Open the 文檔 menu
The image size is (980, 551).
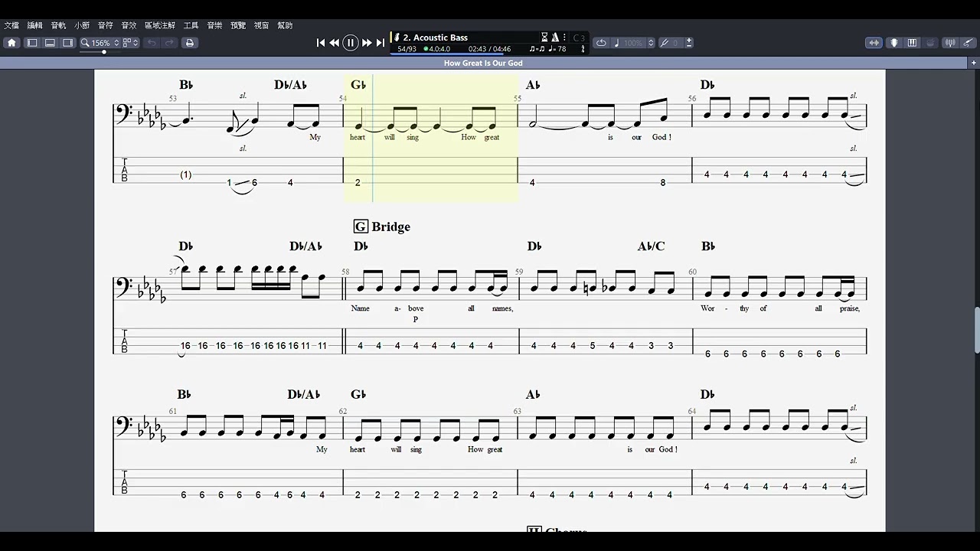coord(11,25)
